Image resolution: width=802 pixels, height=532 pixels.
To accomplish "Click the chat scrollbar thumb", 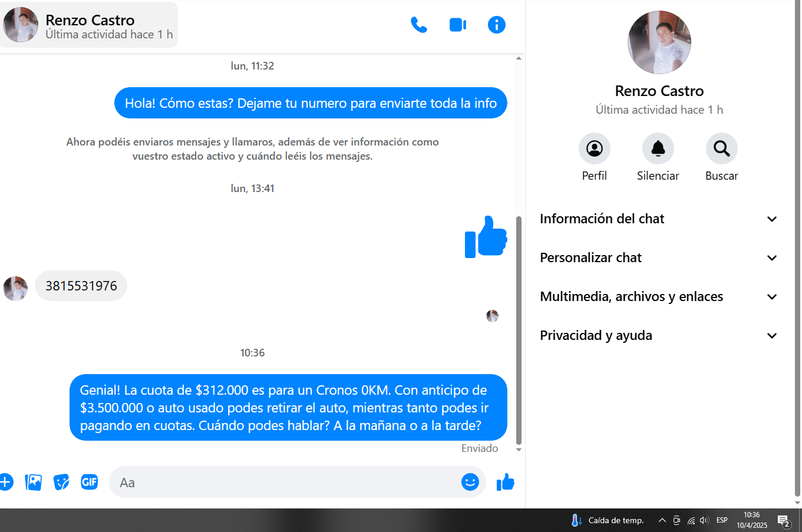I will 519,330.
